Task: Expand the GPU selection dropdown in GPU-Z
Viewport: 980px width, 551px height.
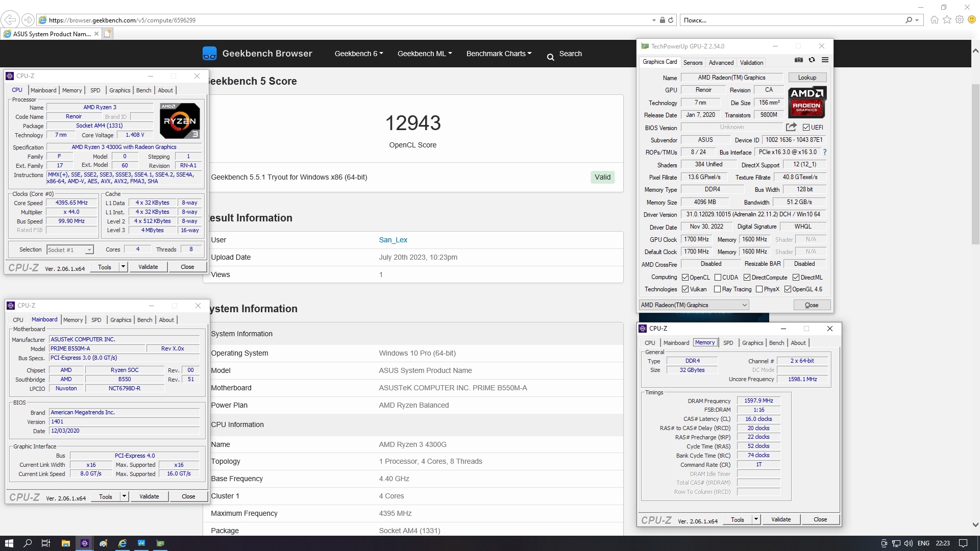Action: point(744,305)
